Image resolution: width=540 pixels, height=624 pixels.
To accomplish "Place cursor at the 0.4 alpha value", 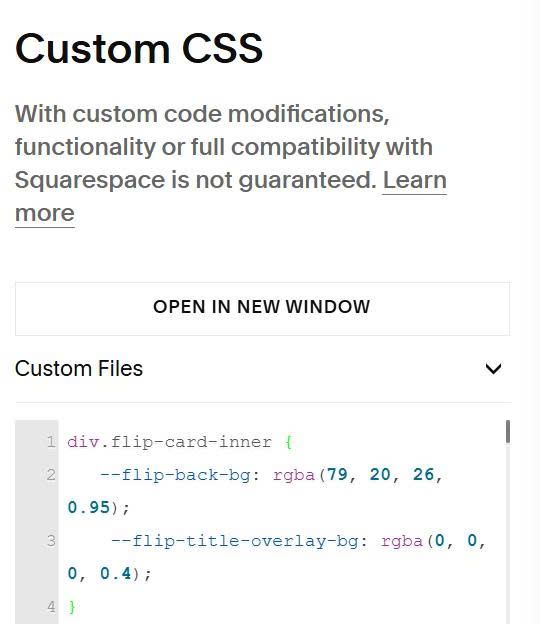I will click(115, 574).
